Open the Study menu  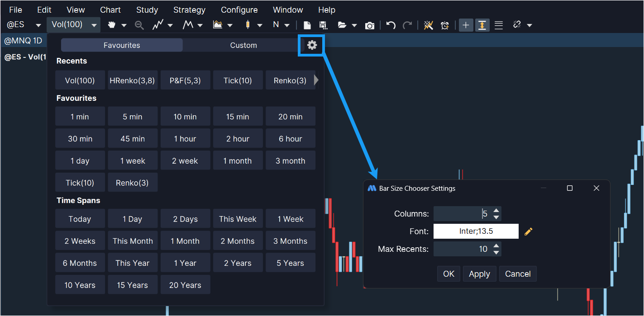[x=147, y=9]
